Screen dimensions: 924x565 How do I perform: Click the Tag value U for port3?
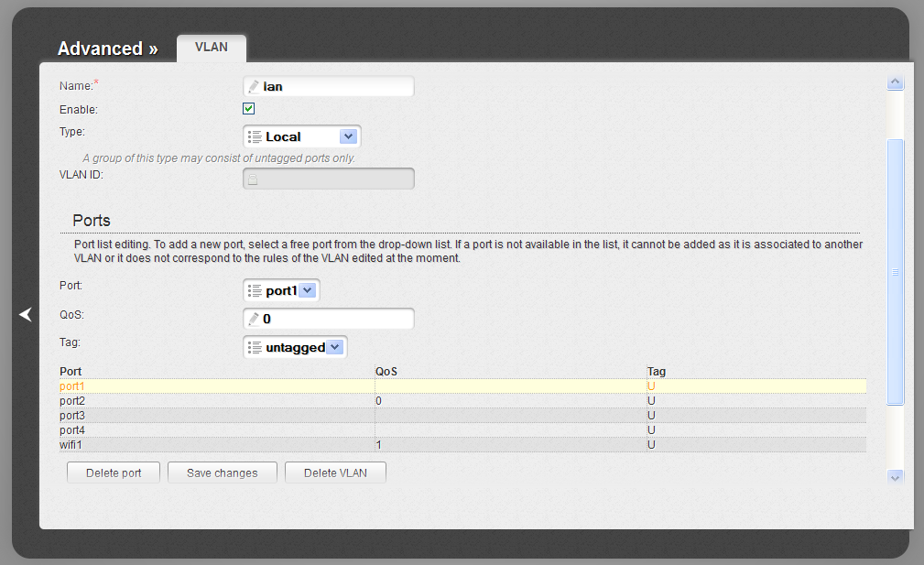[x=651, y=416]
